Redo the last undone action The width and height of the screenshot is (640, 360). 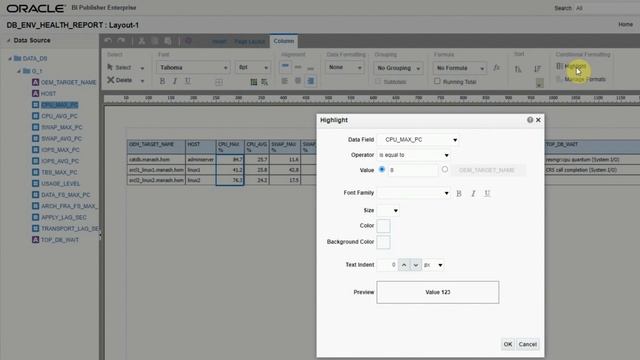(x=121, y=41)
